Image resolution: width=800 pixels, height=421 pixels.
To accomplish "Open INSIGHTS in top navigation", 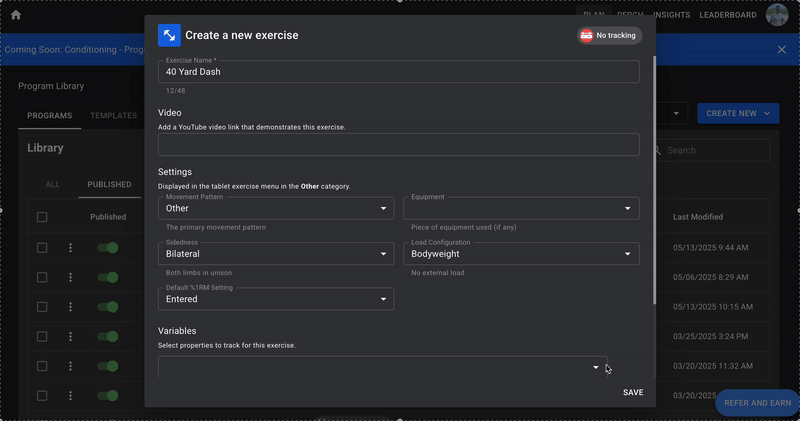I will pos(671,15).
